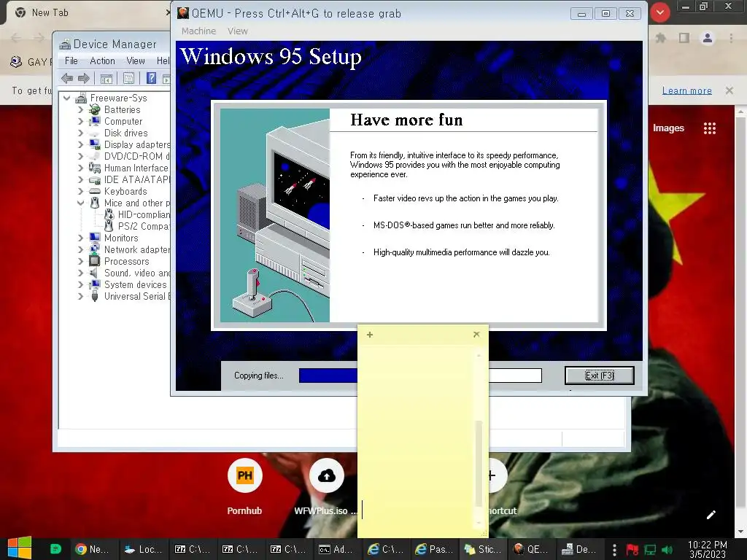Click the Universal Serial Bus plug icon
Viewport: 747px width, 560px height.
[94, 296]
